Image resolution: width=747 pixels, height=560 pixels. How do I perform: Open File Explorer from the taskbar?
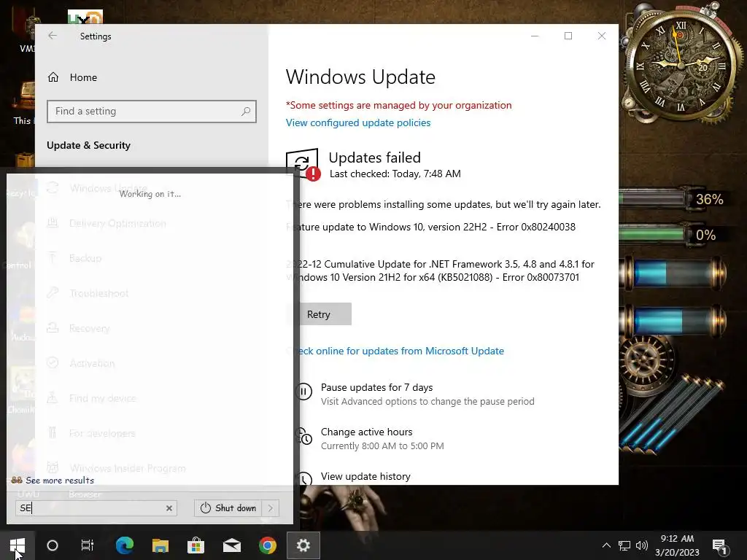160,545
